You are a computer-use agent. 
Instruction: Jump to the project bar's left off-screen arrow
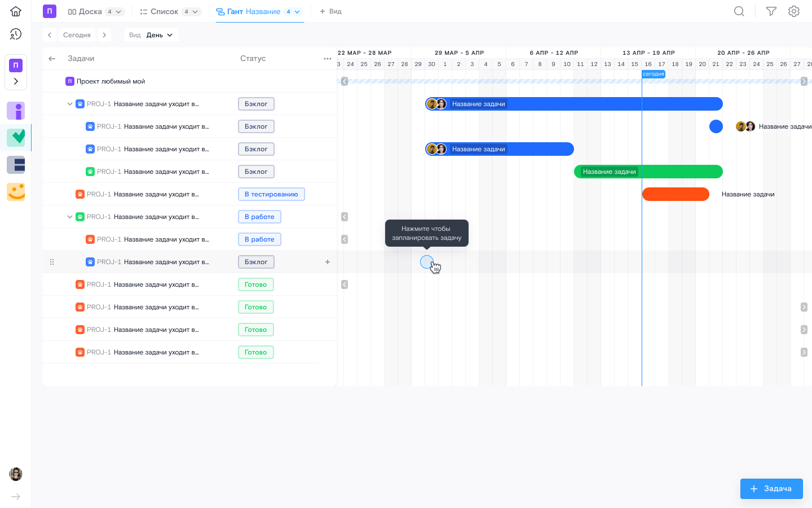tap(345, 81)
